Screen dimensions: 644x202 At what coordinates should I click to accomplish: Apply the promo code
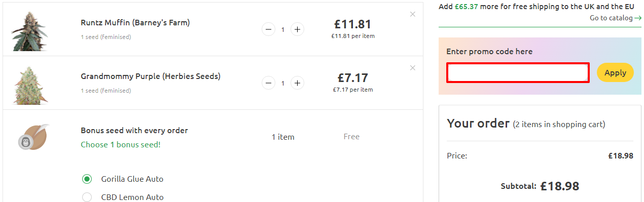[615, 72]
